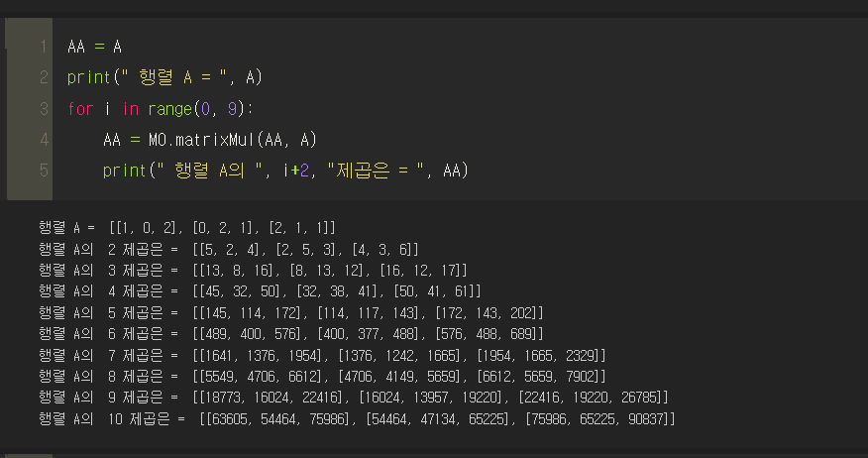Click the output row for A의 10 제곱은
The image size is (868, 458).
click(357, 419)
